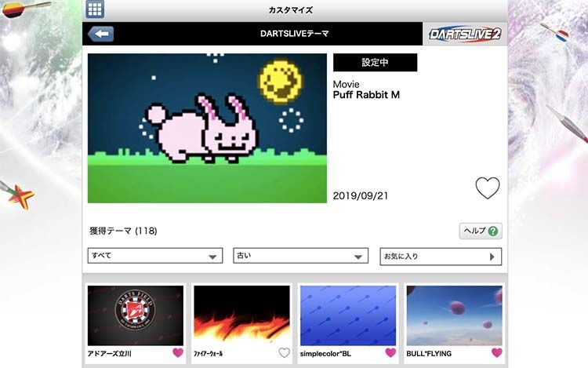The height and width of the screenshot is (368, 588).
Task: Click the 設定中 status button
Action: pos(375,62)
